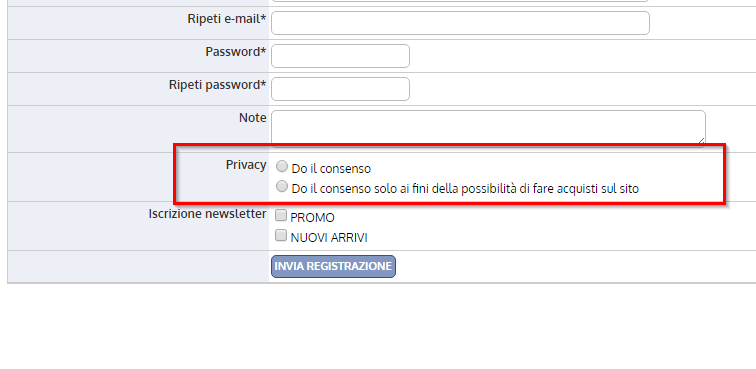Click the 'Ripeti password*' label text
The image size is (756, 369).
point(217,85)
